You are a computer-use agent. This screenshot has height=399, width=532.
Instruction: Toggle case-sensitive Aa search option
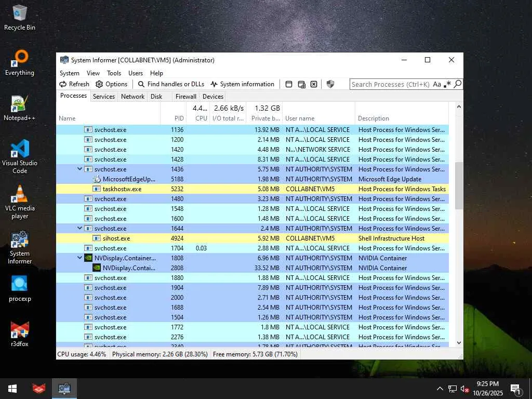(437, 84)
